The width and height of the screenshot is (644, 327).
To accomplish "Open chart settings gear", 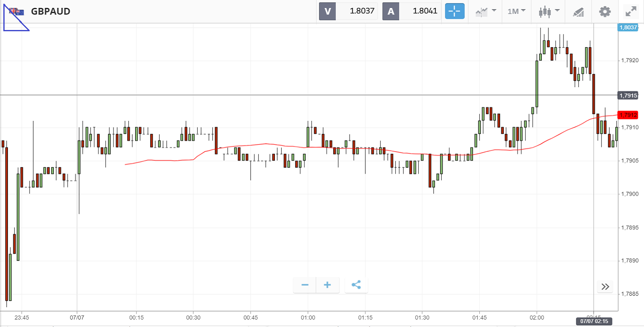I will coord(605,11).
